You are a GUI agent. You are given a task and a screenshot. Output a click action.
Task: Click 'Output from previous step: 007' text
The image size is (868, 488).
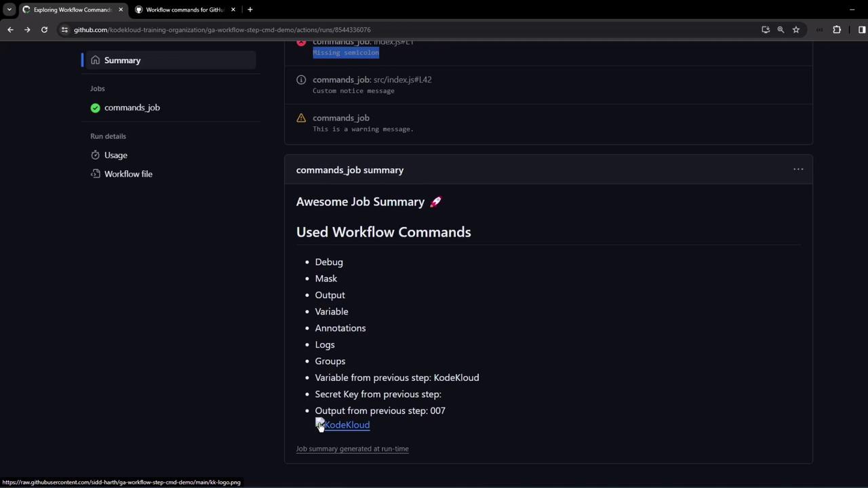point(380,411)
